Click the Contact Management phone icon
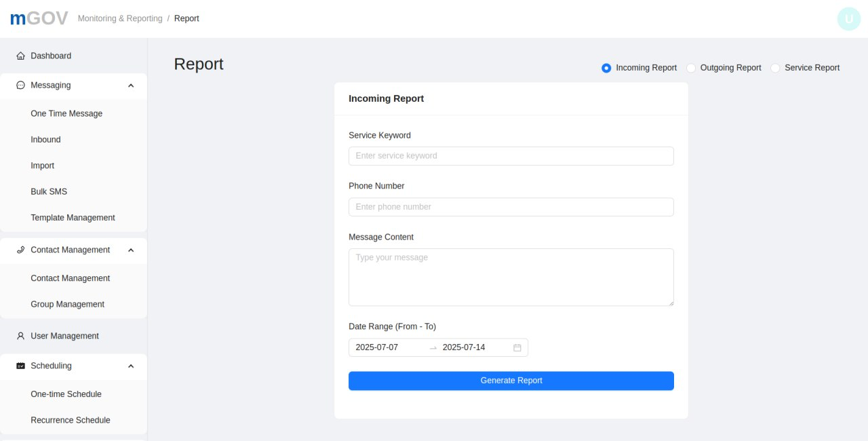The image size is (868, 441). tap(20, 250)
